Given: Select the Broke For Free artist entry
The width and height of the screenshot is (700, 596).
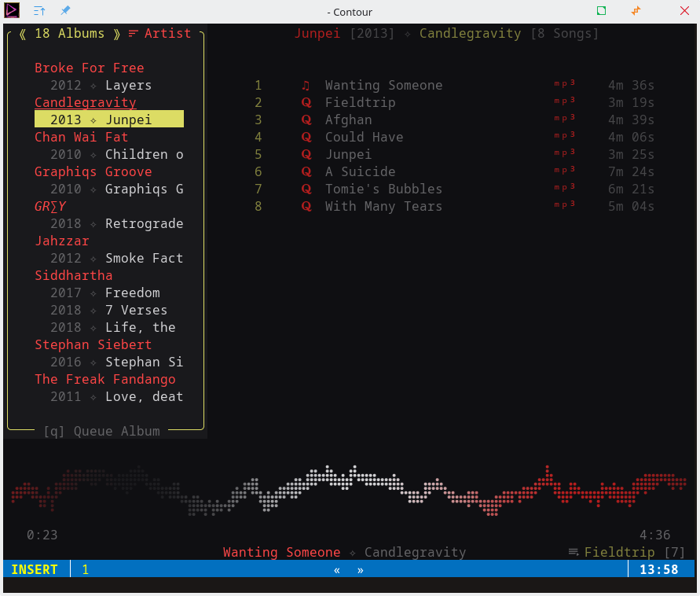Looking at the screenshot, I should click(x=89, y=68).
